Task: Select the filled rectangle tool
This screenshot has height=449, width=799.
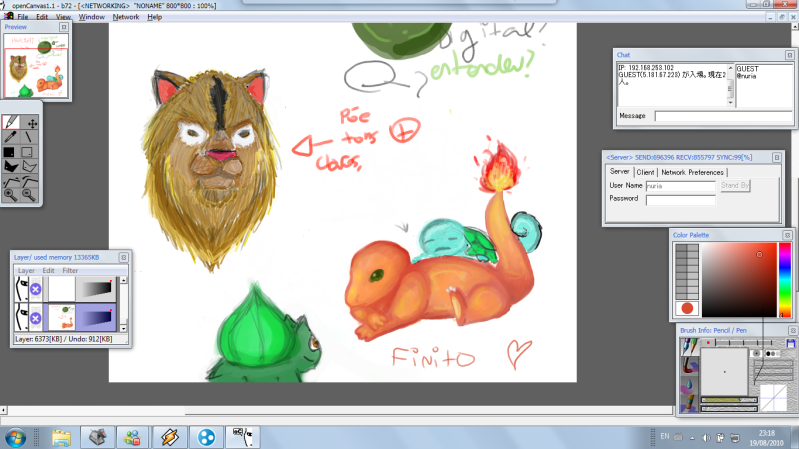Action: [x=10, y=152]
